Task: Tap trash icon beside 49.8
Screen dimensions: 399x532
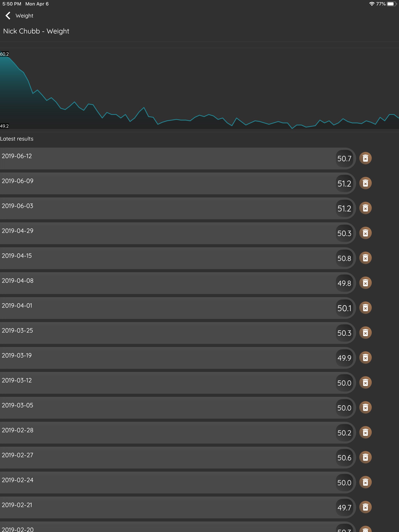Action: 365,283
